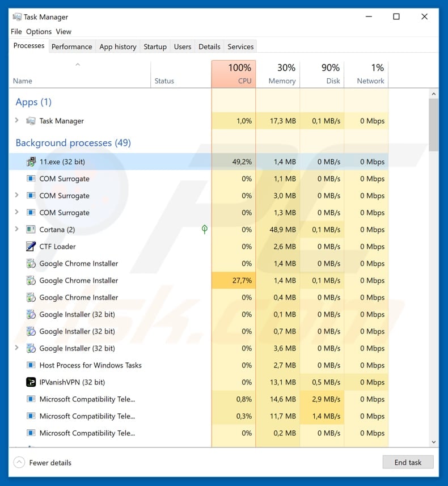Click the 11.exe (32 bit) process icon

point(31,162)
